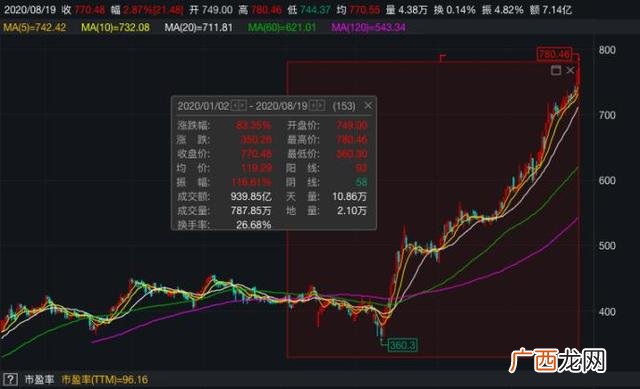Image resolution: width=640 pixels, height=389 pixels.
Task: Select the MA(120) purple indicator label
Action: point(368,27)
